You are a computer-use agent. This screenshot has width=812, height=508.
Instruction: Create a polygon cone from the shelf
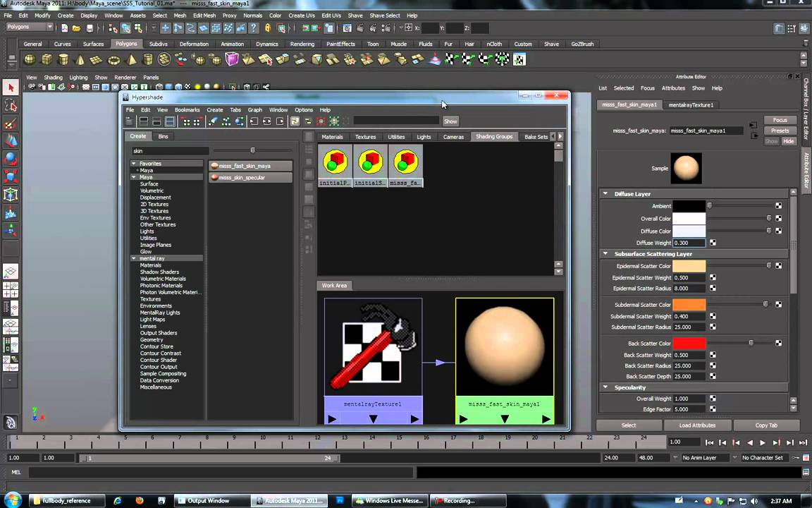click(80, 59)
